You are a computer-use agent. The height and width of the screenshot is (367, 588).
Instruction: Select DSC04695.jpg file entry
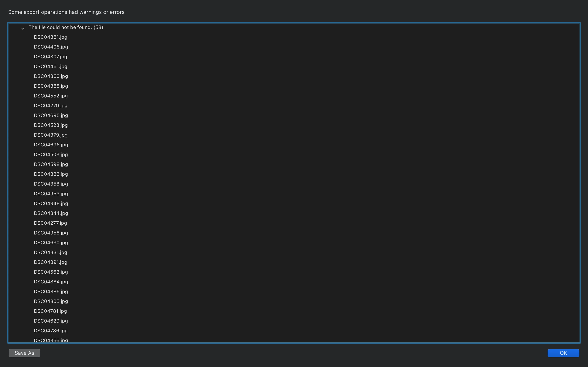coord(51,115)
